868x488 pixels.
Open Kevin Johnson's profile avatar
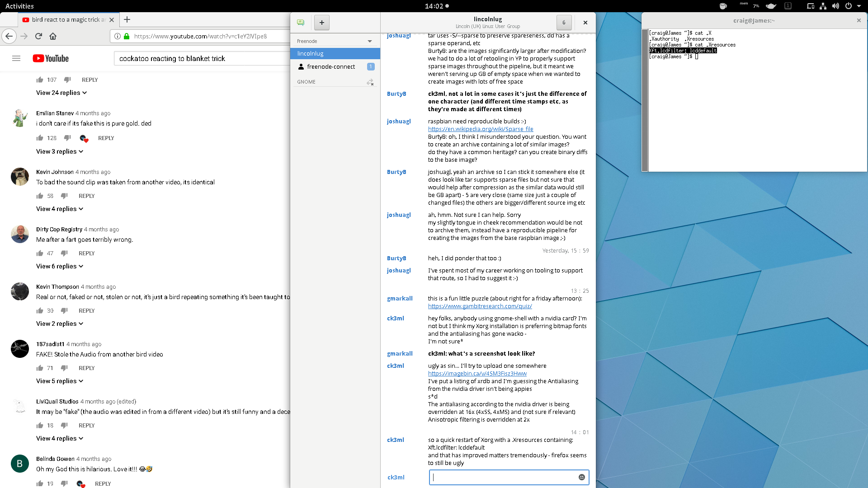(20, 177)
